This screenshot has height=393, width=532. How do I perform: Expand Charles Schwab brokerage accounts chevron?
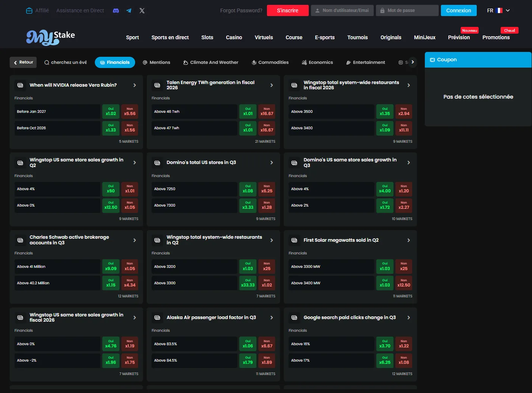coord(135,240)
